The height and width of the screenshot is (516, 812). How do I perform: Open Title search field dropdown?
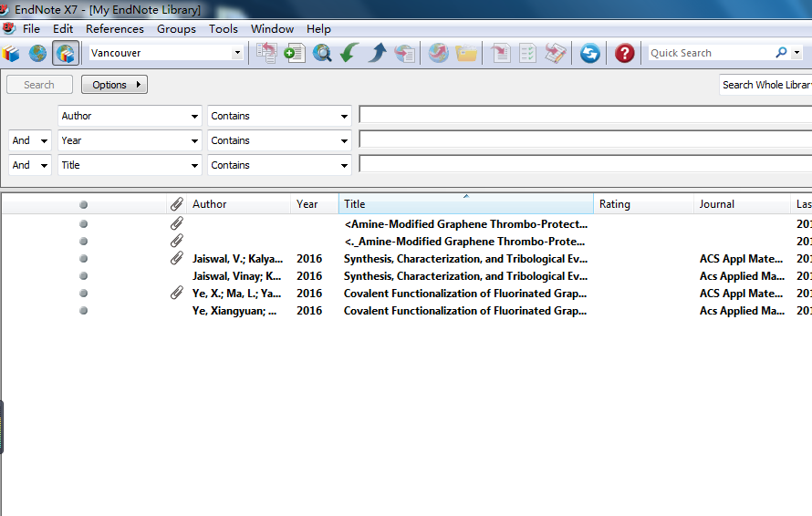194,166
